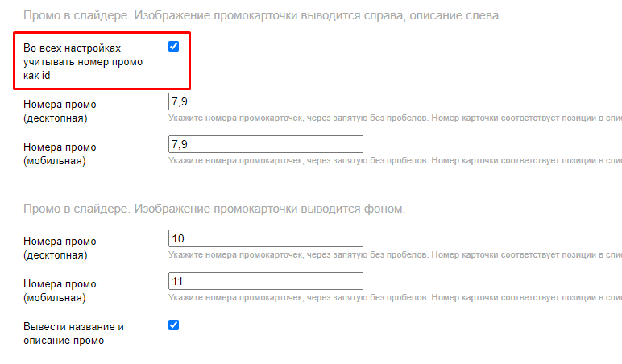Click the desktop promo field containing 10
Viewport: 622px width, 364px height.
[266, 238]
